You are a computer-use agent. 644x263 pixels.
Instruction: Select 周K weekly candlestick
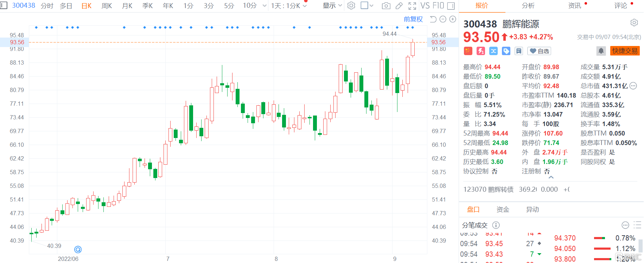point(107,6)
